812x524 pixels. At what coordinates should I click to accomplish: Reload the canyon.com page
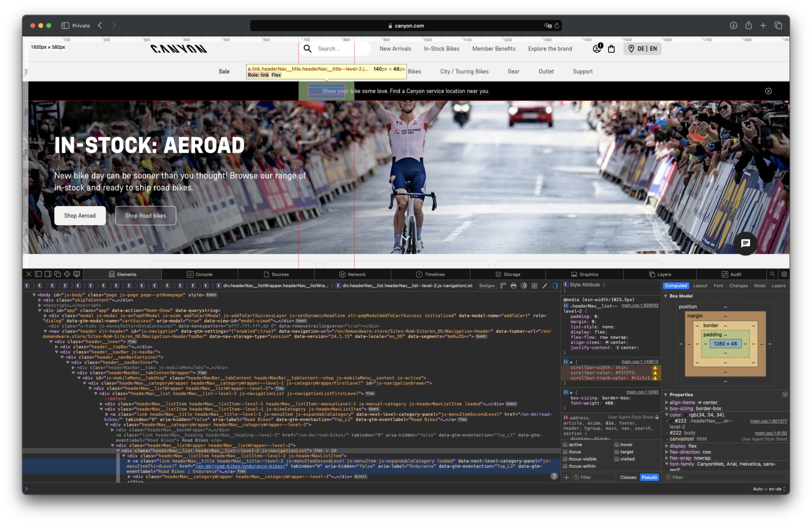(x=557, y=26)
